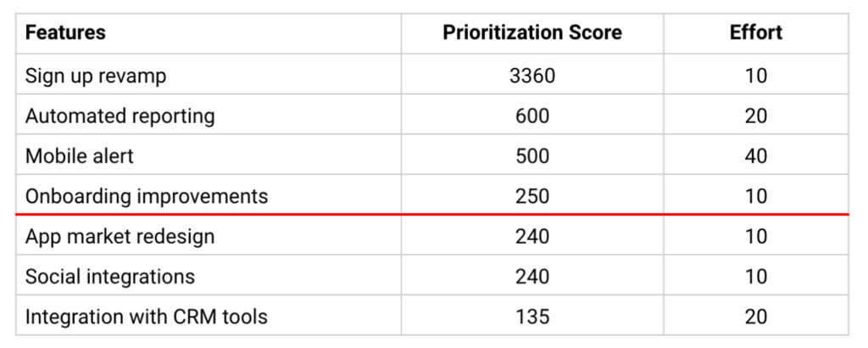
Task: Select the Prioritization Score column header
Action: [x=532, y=33]
